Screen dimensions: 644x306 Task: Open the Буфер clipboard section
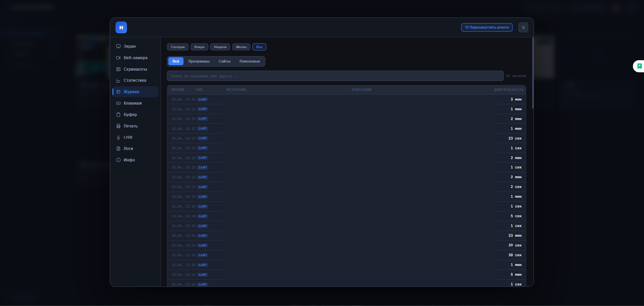tap(135, 115)
